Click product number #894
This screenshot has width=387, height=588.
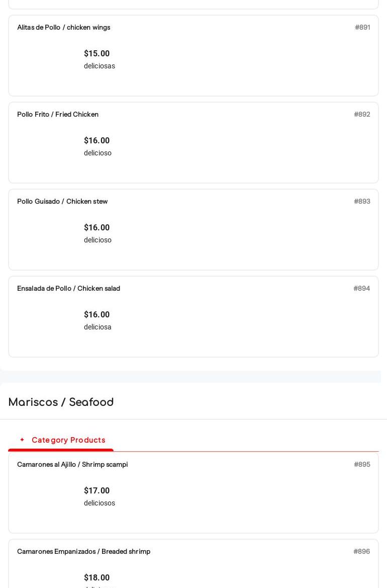click(x=361, y=289)
